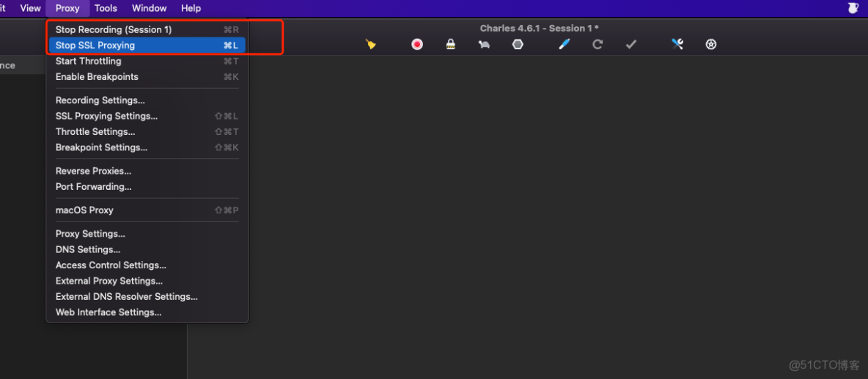Click the repeat request circular arrow icon
Screen dimensions: 868x379
tap(597, 44)
